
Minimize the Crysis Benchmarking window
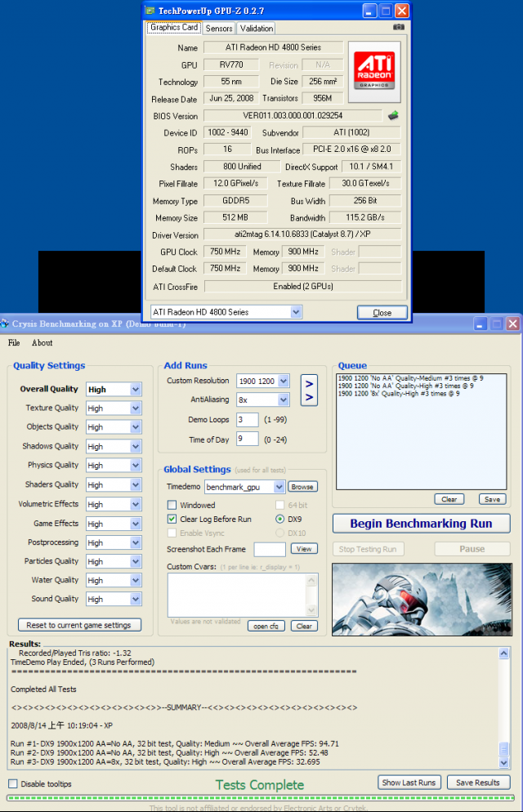pos(480,324)
